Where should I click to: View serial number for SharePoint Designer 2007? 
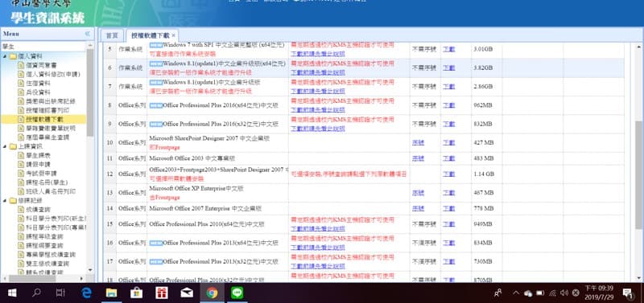pos(418,143)
